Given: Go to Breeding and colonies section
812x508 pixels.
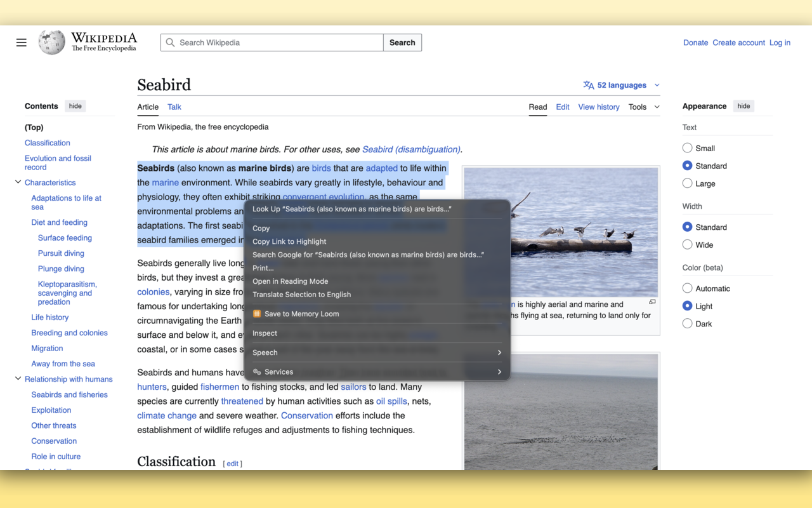Looking at the screenshot, I should pos(70,333).
